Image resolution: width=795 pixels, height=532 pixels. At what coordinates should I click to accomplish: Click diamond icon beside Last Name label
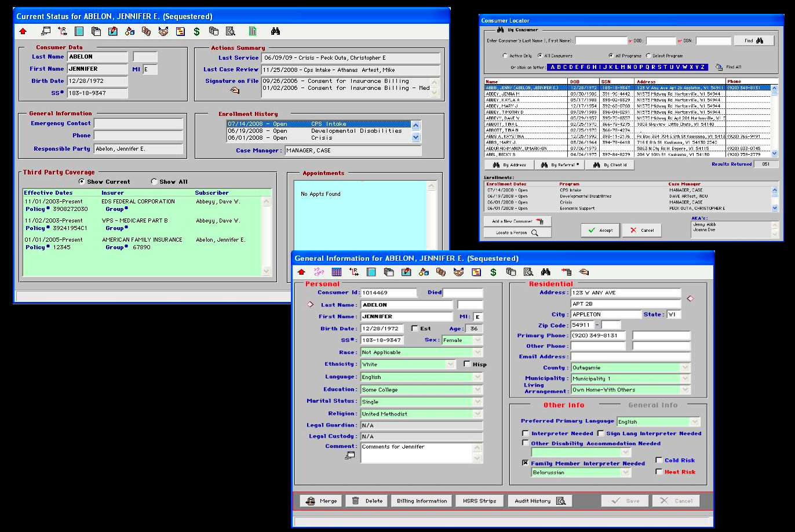tap(309, 304)
